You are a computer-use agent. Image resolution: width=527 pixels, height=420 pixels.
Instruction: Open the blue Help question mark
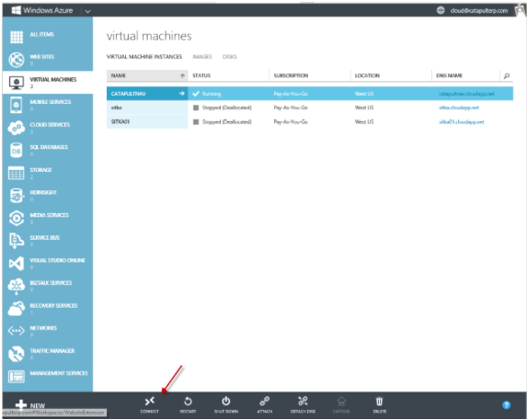tap(506, 405)
